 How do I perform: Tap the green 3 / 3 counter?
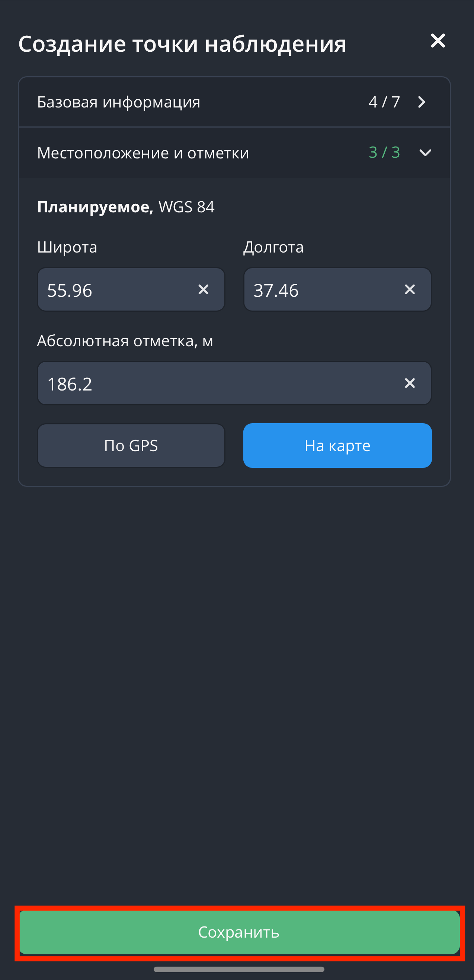click(x=384, y=152)
